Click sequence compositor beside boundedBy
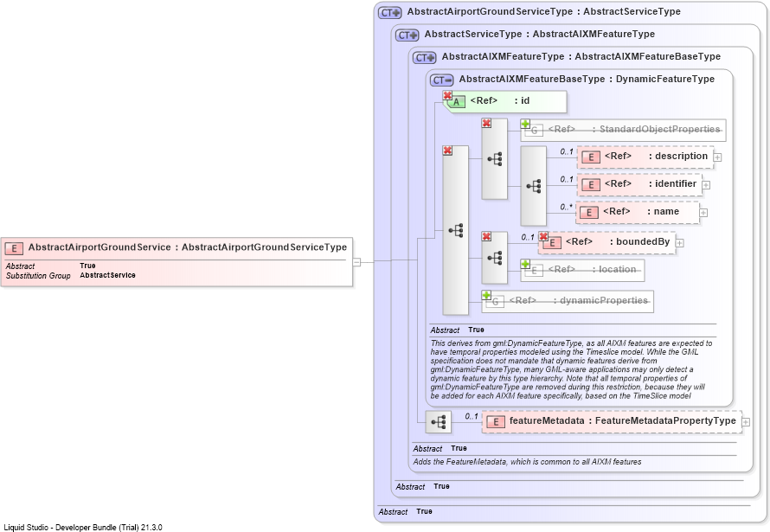Viewport: 770px width, 532px height. tap(495, 258)
